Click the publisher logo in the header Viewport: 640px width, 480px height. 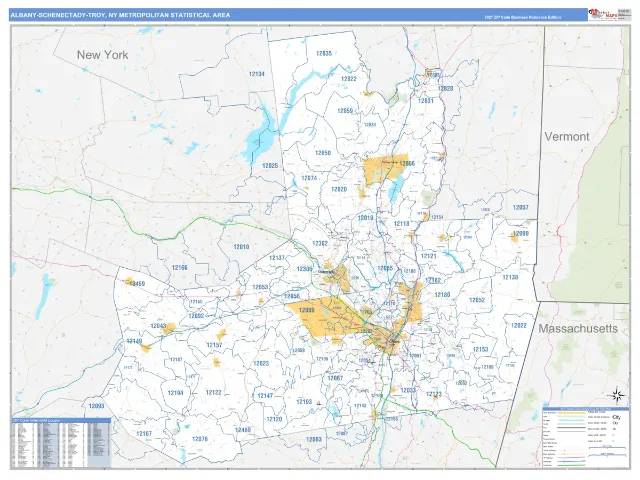click(x=602, y=15)
